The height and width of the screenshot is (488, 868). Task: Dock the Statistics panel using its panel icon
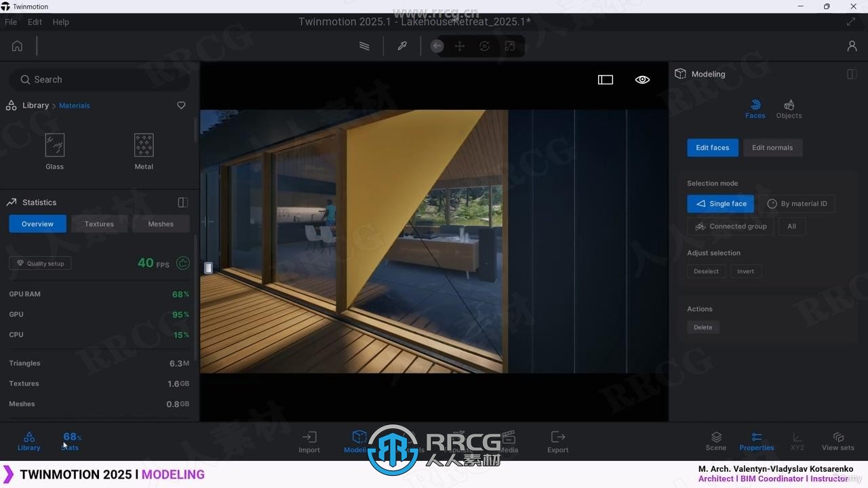[x=182, y=202]
